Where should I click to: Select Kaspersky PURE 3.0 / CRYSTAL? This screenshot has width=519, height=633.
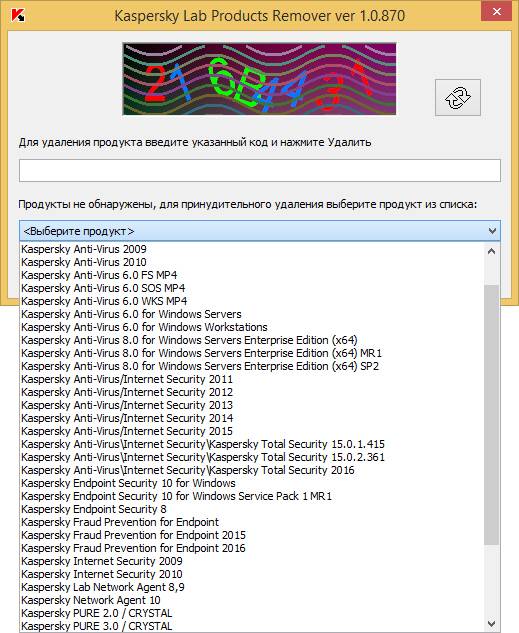point(252,626)
